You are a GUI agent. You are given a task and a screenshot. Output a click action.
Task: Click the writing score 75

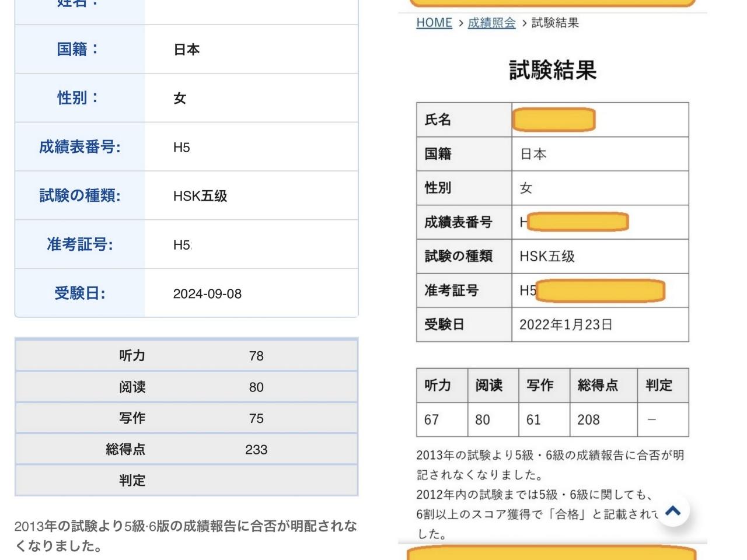click(256, 418)
